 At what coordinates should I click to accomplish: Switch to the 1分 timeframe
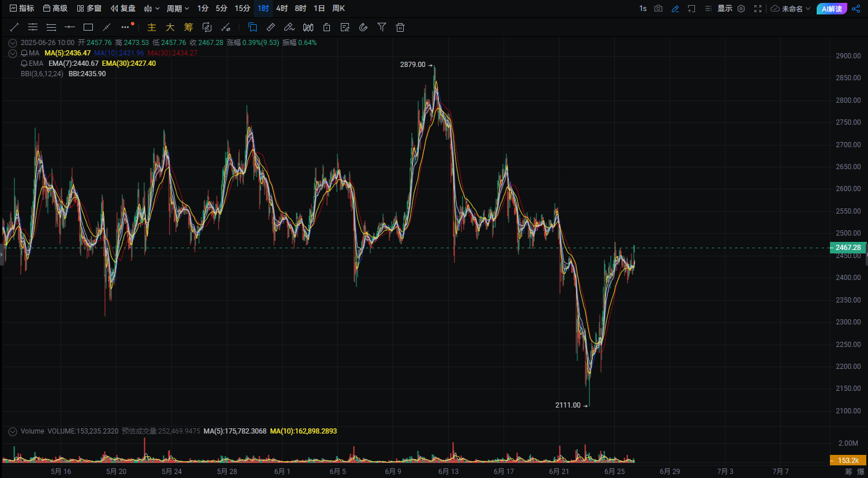point(203,9)
